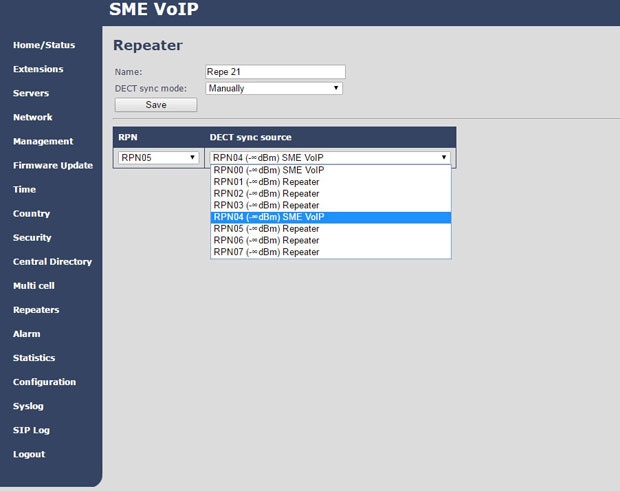Click the repeater Name input field

click(x=275, y=72)
